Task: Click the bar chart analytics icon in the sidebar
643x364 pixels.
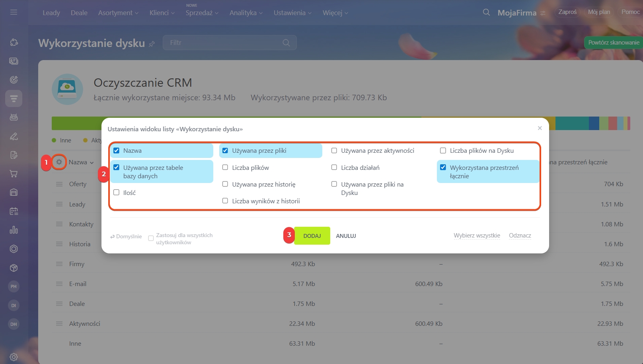Action: pos(14,230)
